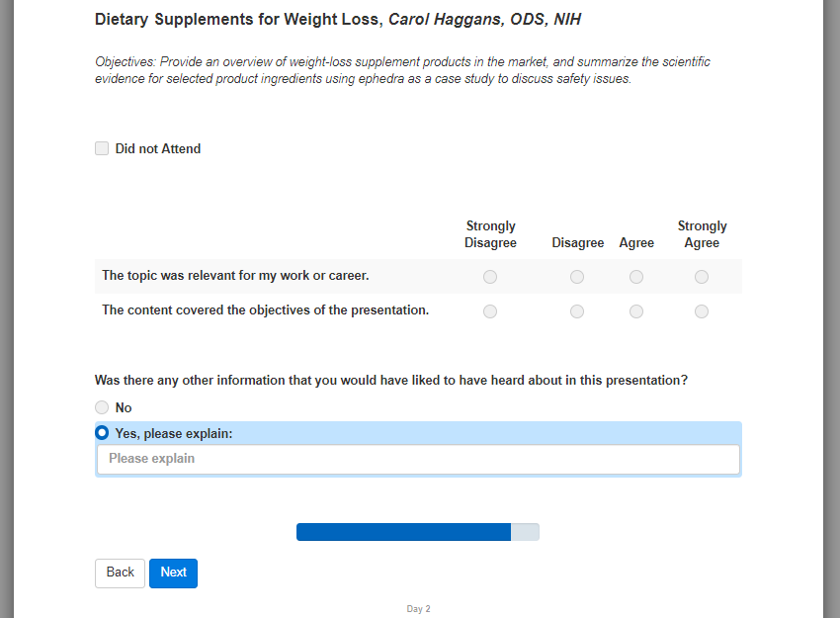Viewport: 840px width, 618px height.
Task: Rate topic relevance as Strongly Disagree
Action: click(490, 277)
